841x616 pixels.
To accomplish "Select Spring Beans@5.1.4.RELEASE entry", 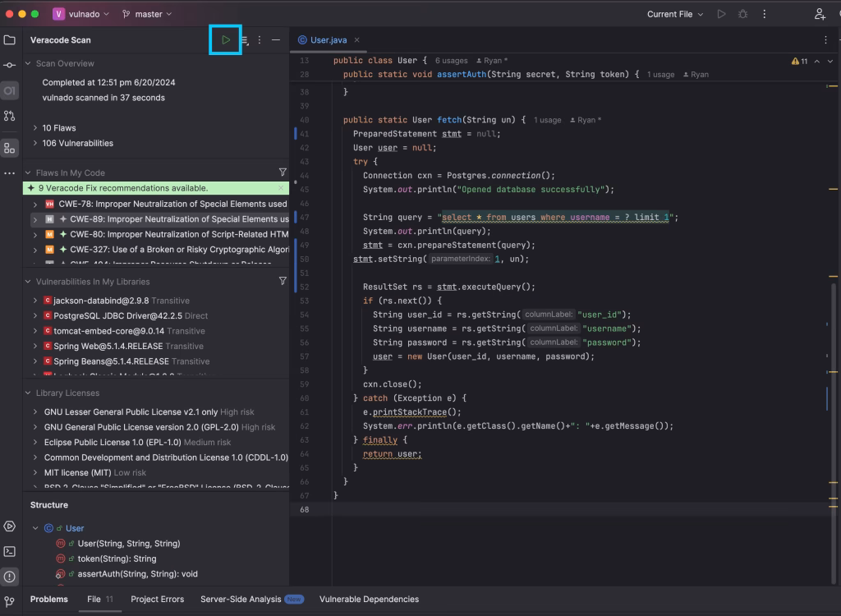I will click(156, 361).
